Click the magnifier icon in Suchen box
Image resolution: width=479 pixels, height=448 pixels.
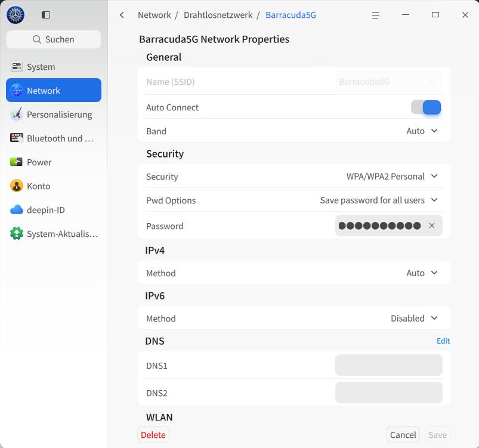point(36,39)
